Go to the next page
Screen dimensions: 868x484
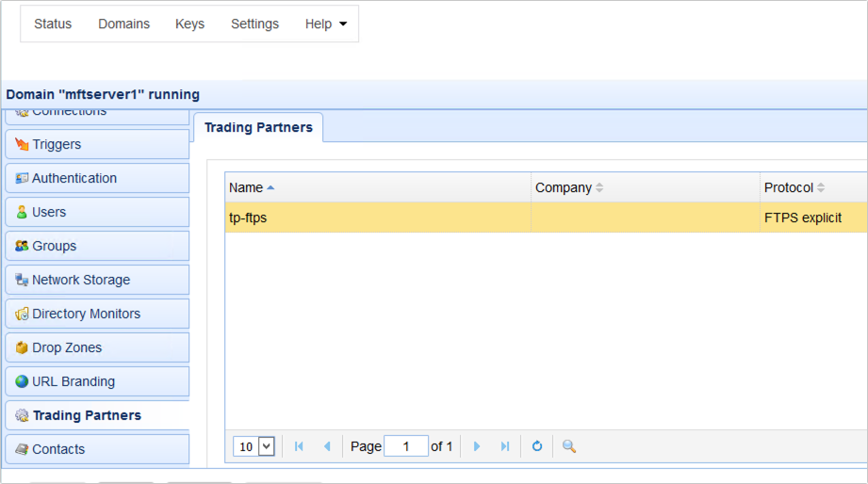477,446
